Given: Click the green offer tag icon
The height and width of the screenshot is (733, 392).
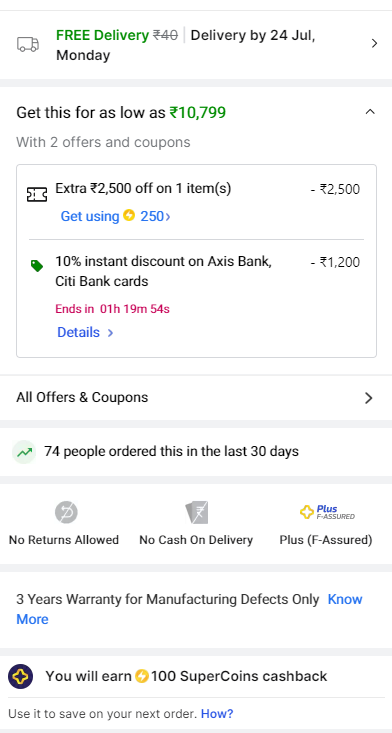Looking at the screenshot, I should [36, 266].
